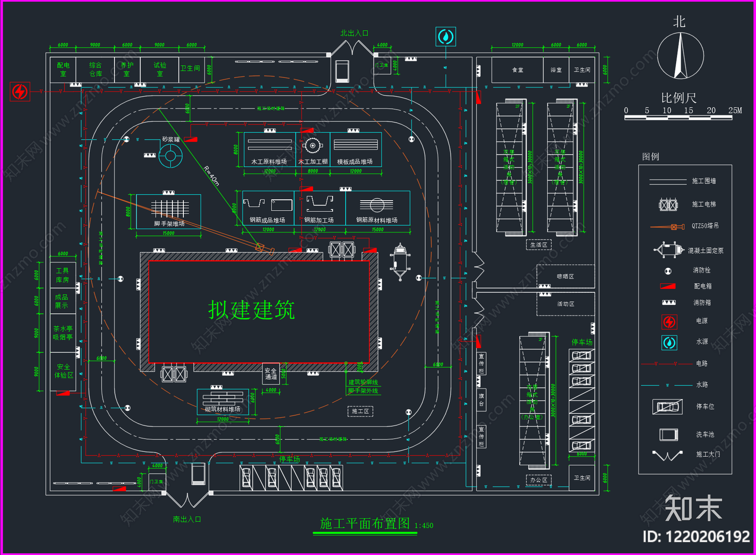
Task: Click the 砌筑材料堆场 label
Action: pyautogui.click(x=223, y=409)
